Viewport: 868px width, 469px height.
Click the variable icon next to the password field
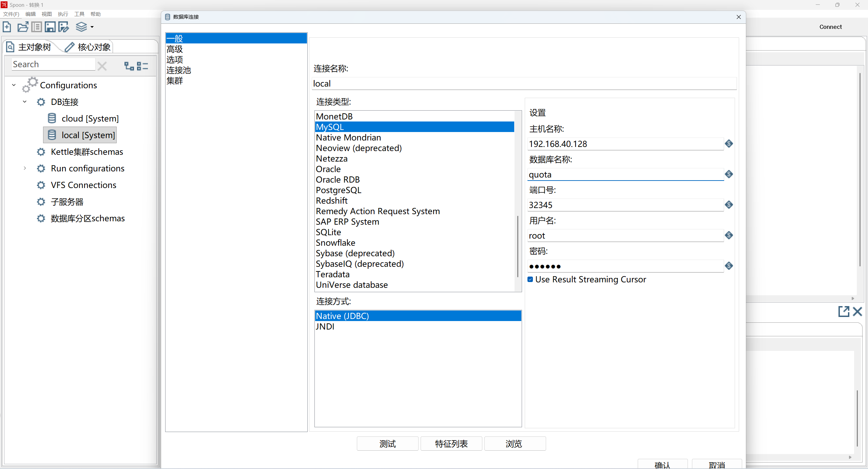729,266
